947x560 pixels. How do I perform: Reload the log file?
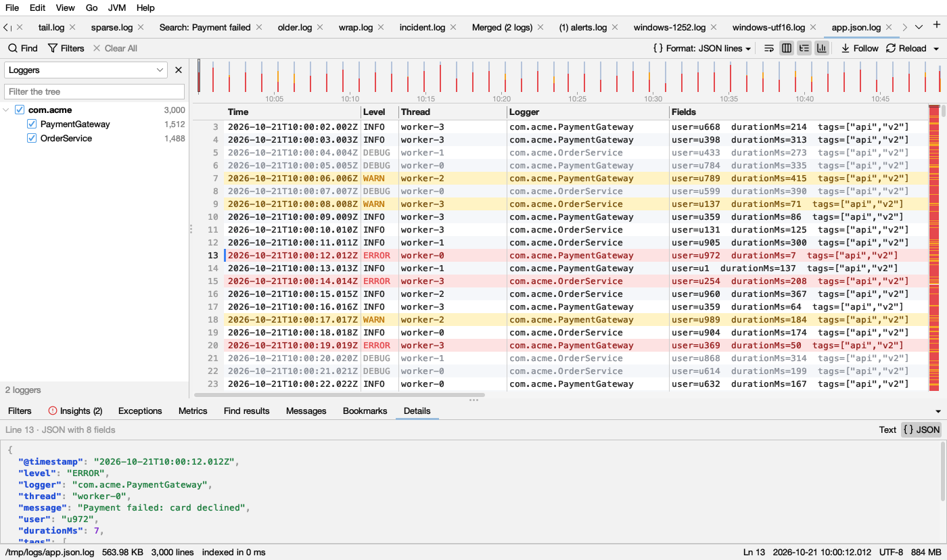906,48
